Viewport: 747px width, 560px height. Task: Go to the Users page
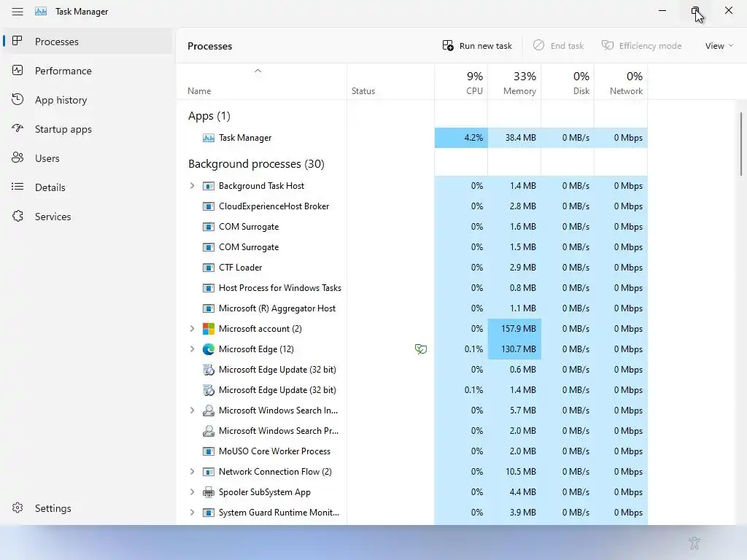[x=88, y=157]
